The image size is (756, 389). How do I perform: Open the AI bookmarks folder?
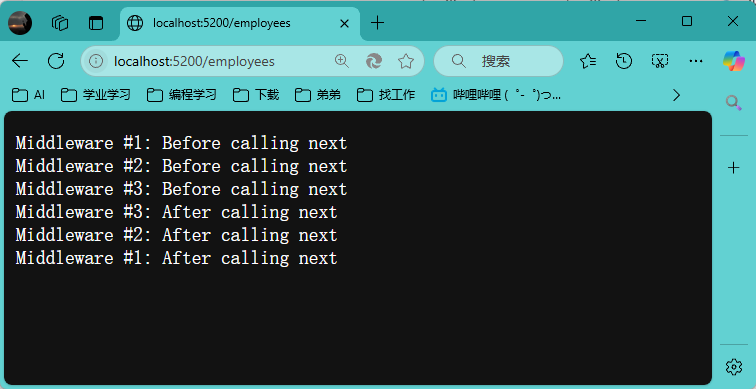coord(28,95)
